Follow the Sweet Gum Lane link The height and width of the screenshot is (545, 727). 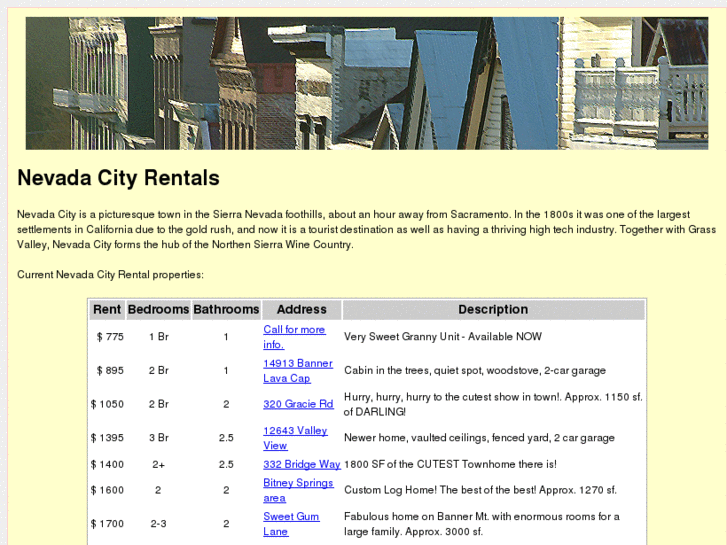tap(291, 524)
